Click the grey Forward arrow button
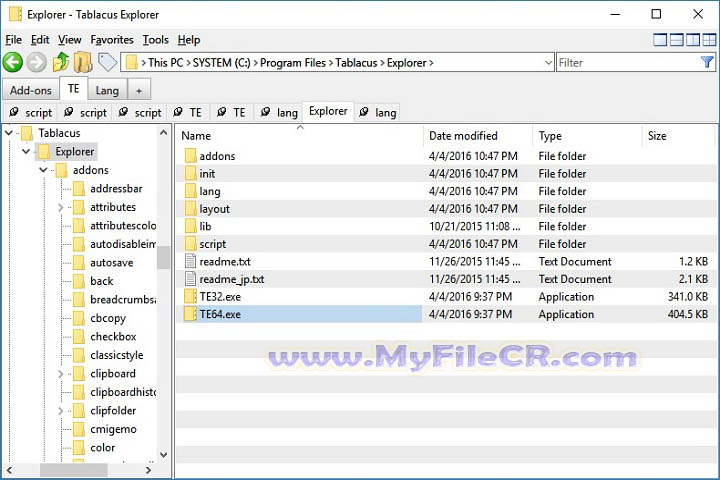 click(x=36, y=62)
